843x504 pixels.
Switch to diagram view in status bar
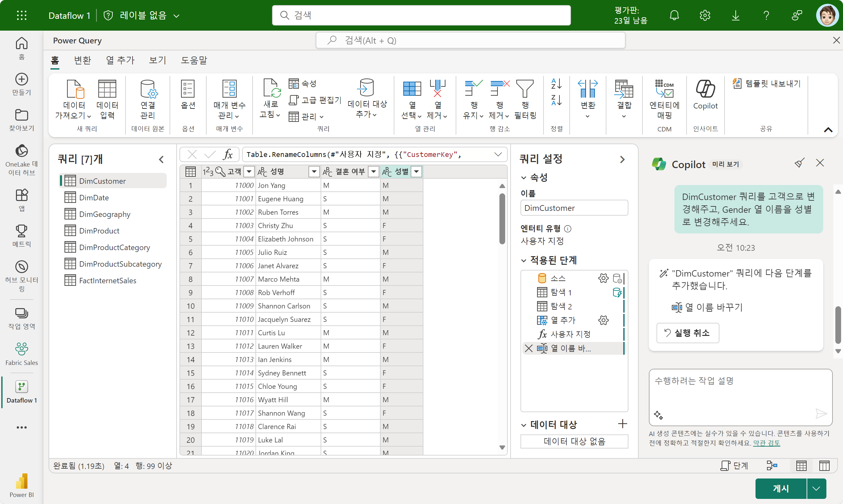(x=772, y=466)
